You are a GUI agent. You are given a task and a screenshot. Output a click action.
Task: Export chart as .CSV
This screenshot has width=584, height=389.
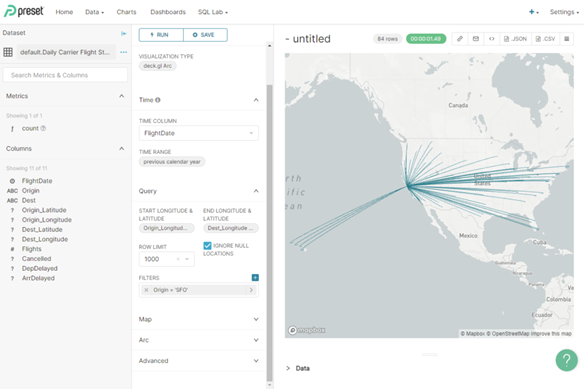coord(545,39)
